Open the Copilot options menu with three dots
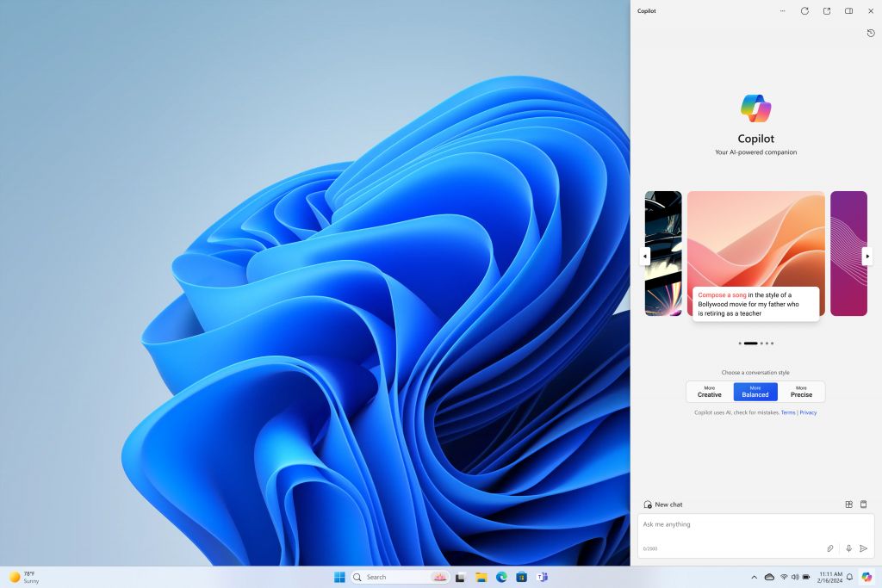The height and width of the screenshot is (588, 882). tap(782, 11)
